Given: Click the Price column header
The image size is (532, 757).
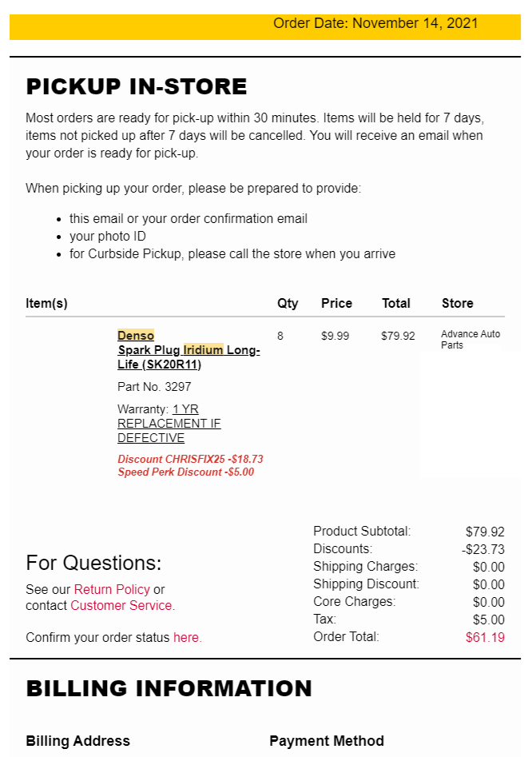Looking at the screenshot, I should point(336,303).
